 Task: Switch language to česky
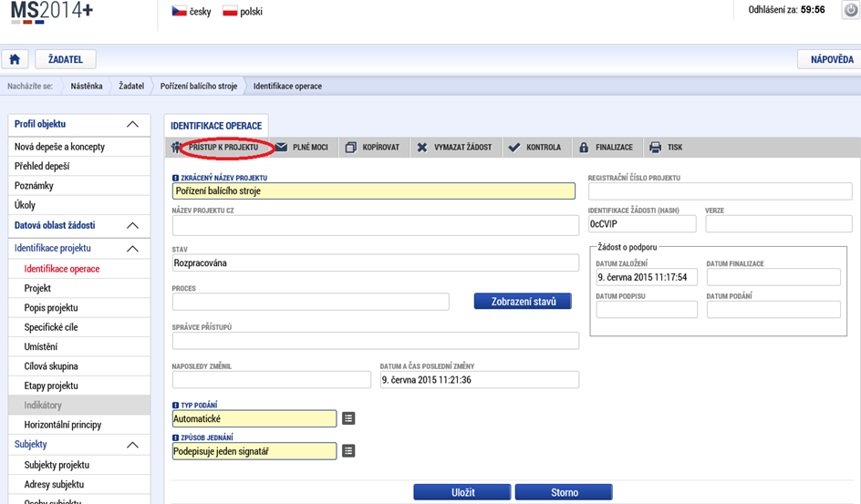click(x=200, y=12)
